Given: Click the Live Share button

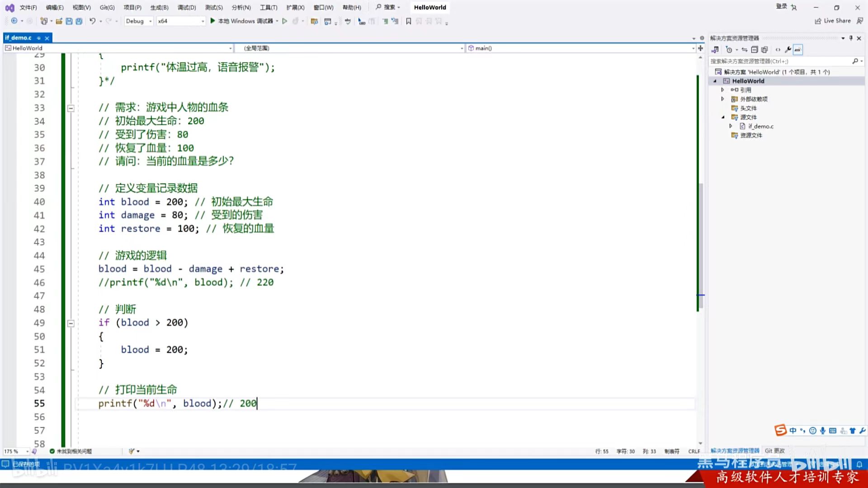Looking at the screenshot, I should pos(833,21).
